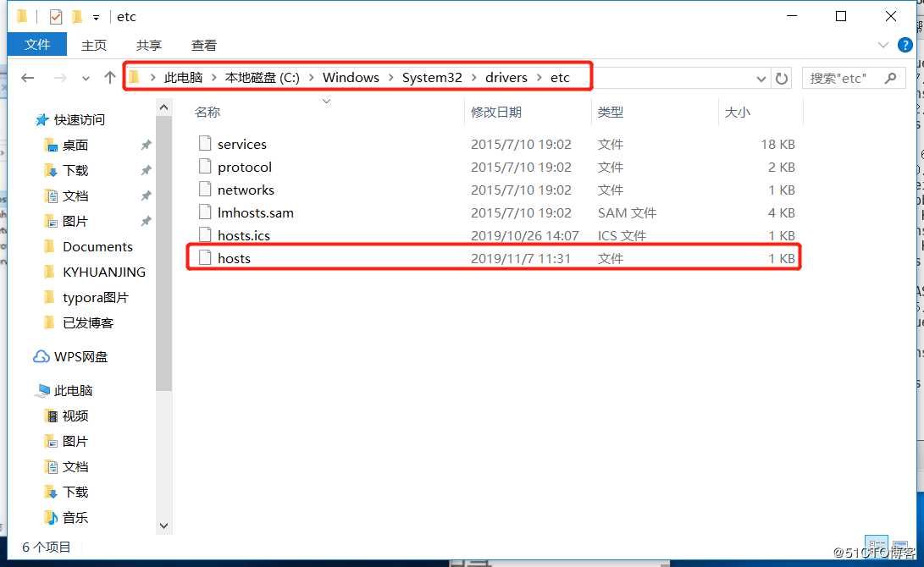Open the address bar history dropdown
Image resolution: width=924 pixels, height=567 pixels.
761,79
